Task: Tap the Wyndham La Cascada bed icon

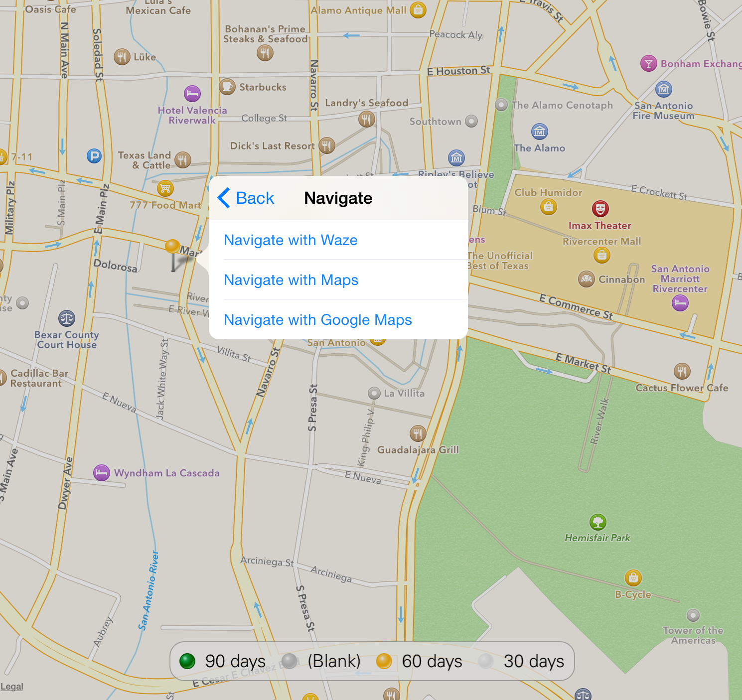Action: point(102,472)
